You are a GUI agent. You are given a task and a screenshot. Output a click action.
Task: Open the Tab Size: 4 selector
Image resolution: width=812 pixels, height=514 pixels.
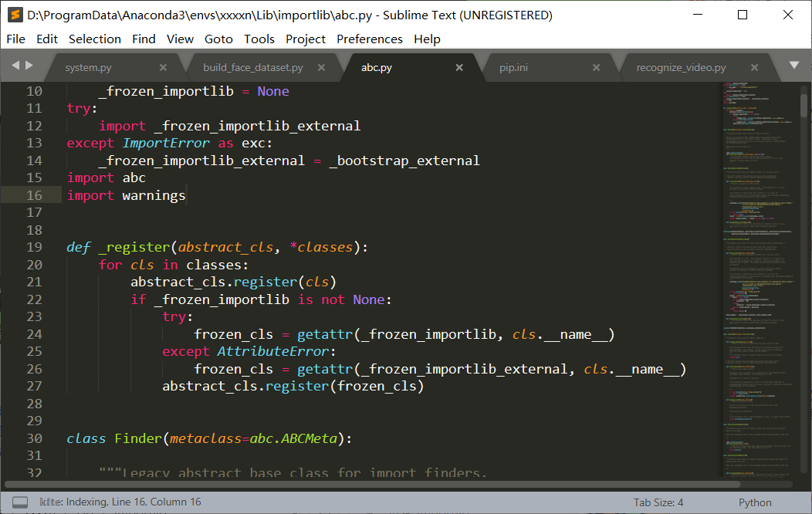658,502
